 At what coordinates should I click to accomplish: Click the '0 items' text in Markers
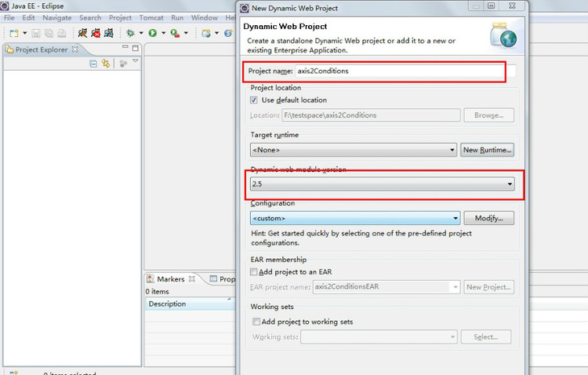click(x=157, y=291)
